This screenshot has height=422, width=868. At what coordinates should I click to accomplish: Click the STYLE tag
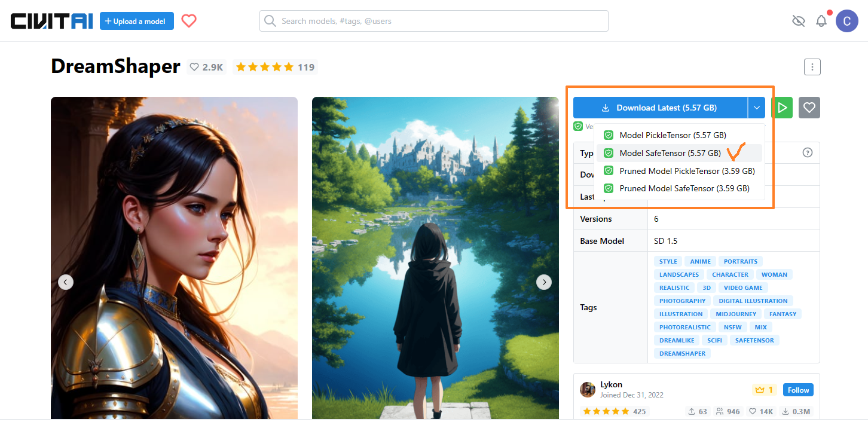coord(668,261)
